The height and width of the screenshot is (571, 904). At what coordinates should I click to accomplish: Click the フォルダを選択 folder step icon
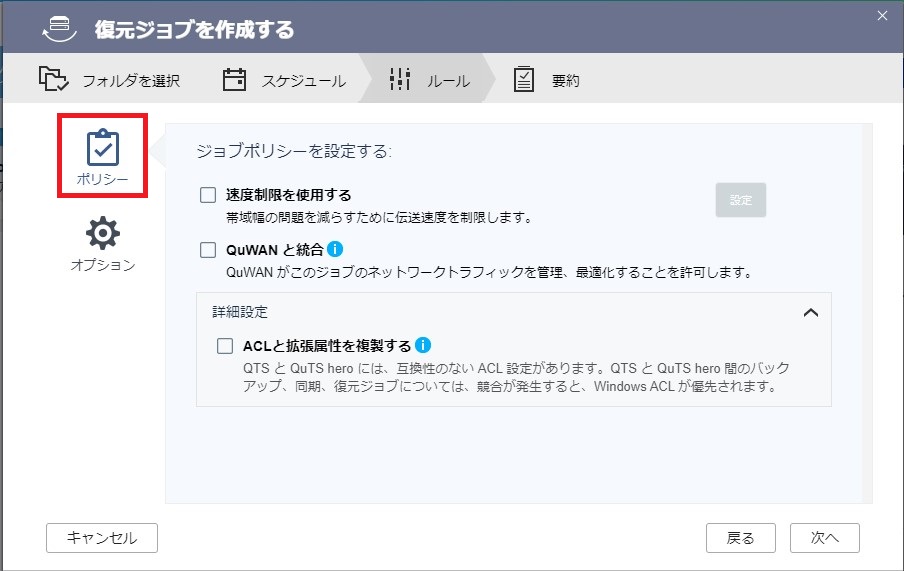54,79
